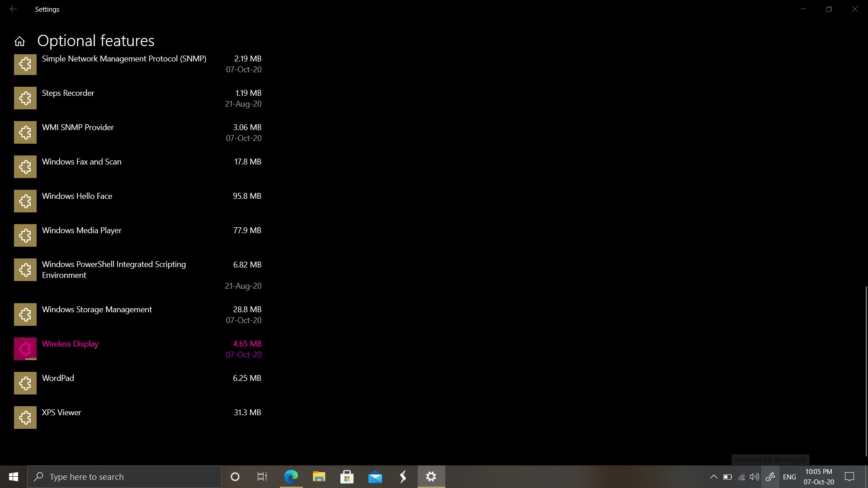Open the Windows Start menu
Viewport: 868px width, 488px height.
[x=14, y=477]
